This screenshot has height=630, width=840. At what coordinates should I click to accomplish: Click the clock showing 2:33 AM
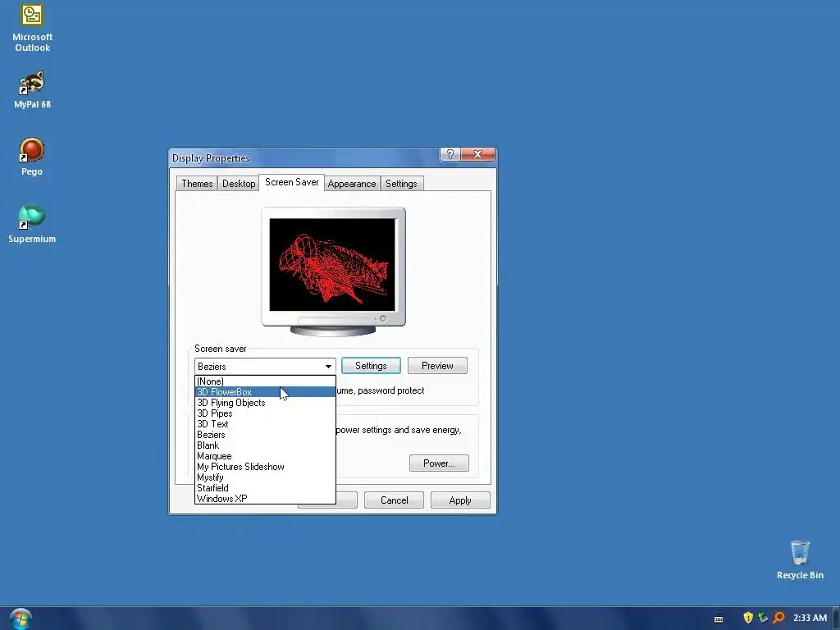point(810,618)
